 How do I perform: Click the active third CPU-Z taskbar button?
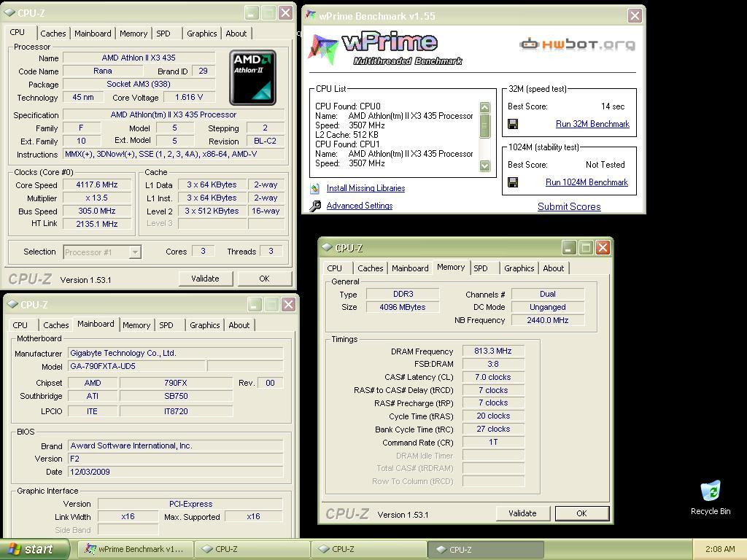tap(485, 549)
